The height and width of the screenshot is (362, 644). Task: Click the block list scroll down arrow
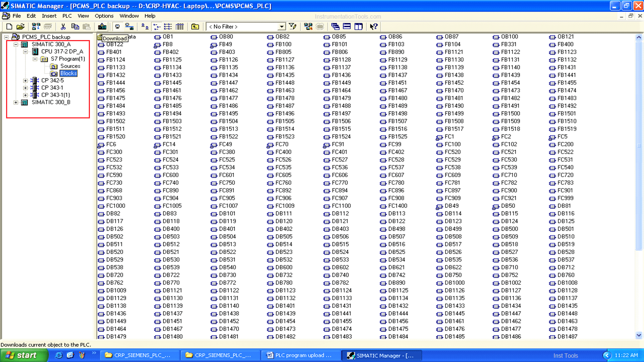[x=639, y=335]
